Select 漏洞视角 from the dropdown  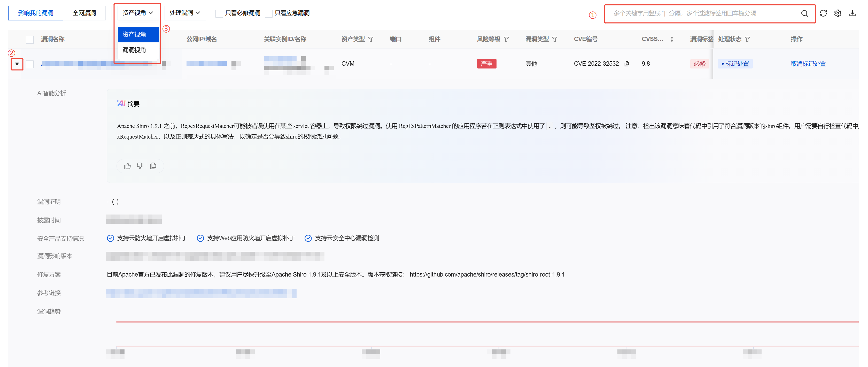coord(134,50)
